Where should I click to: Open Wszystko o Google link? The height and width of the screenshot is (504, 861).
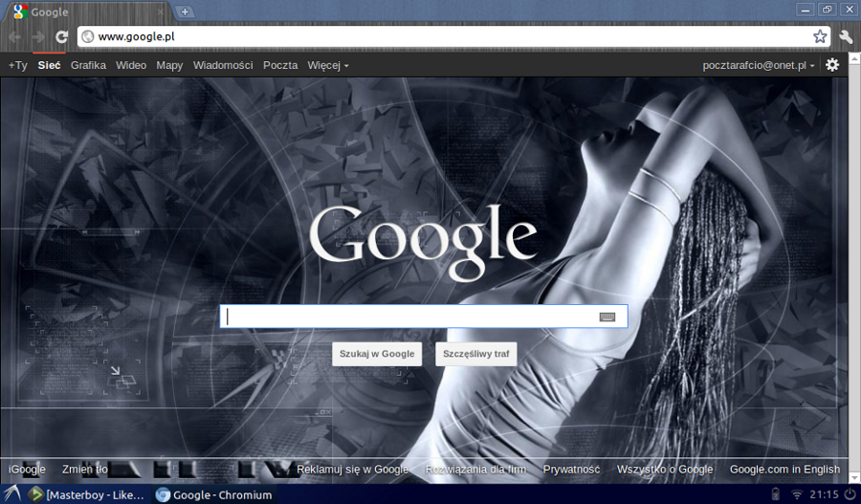pos(665,470)
